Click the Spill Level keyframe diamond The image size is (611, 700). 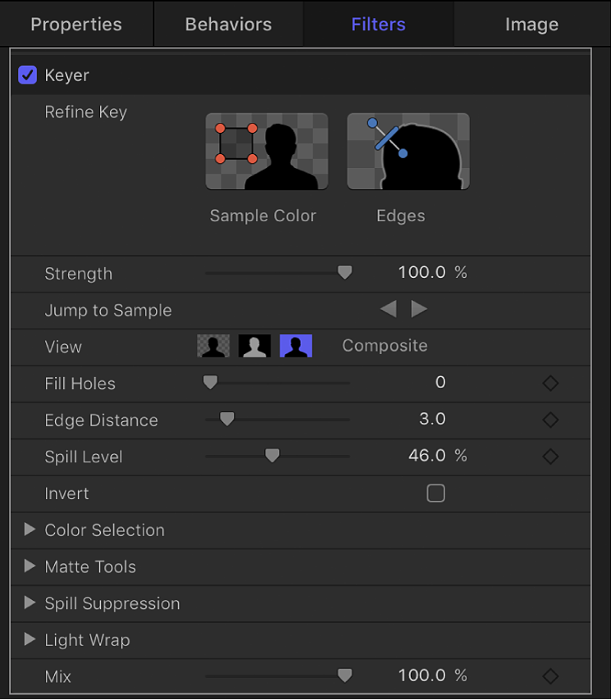(551, 457)
